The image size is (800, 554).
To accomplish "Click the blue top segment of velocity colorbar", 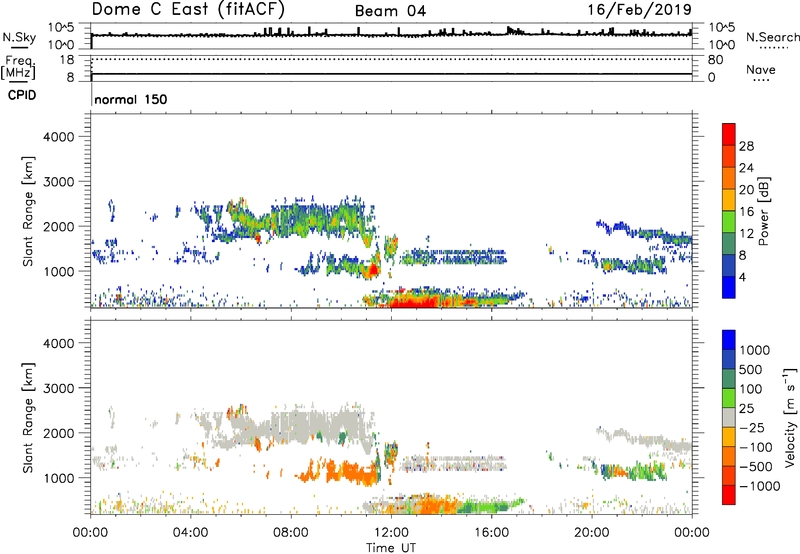I will pos(729,340).
